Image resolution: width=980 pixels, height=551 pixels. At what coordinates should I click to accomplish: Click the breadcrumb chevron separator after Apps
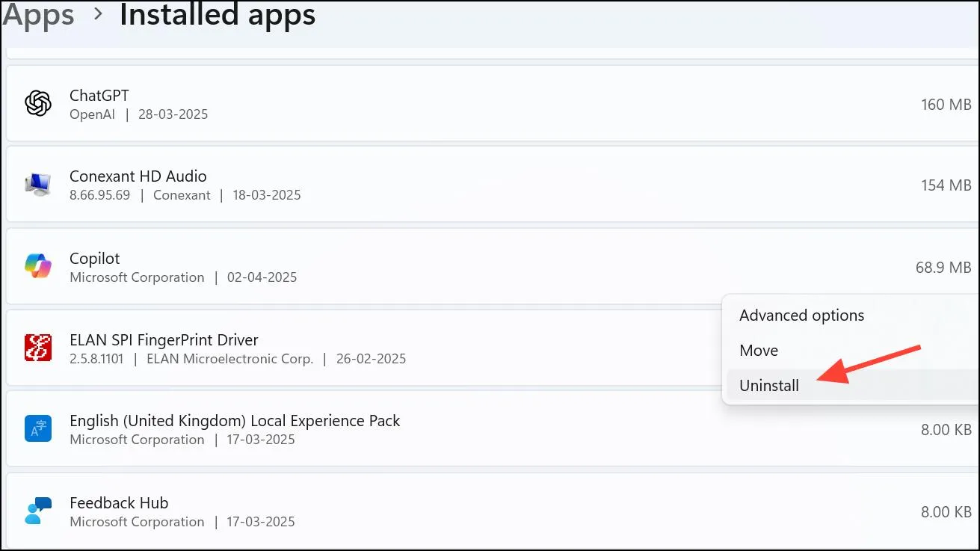(x=97, y=16)
